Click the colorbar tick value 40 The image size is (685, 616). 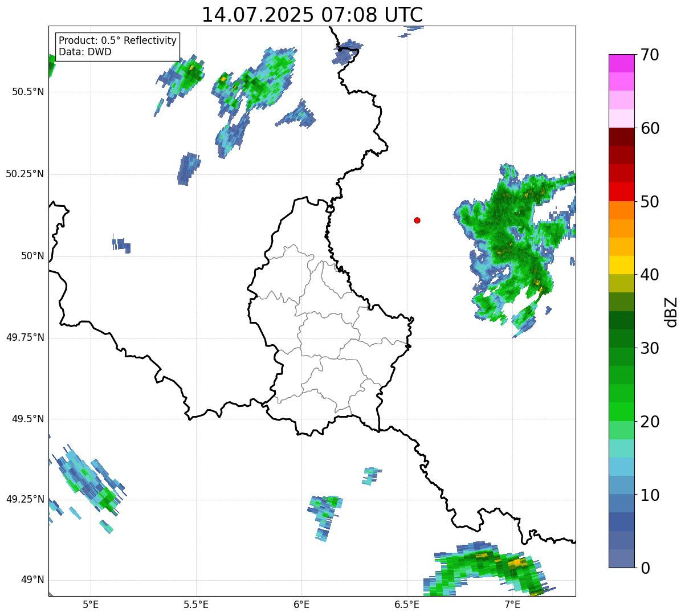point(649,275)
